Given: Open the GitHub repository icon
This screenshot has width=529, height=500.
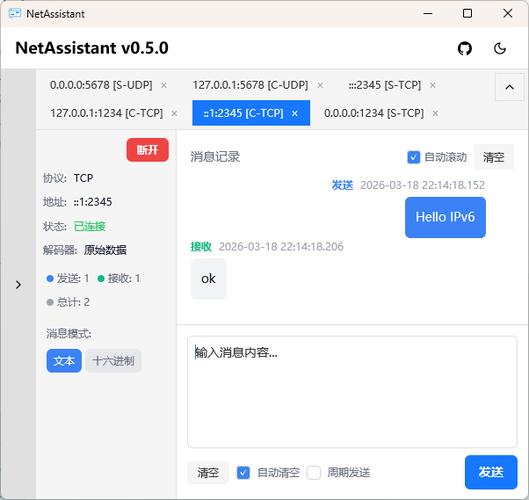Looking at the screenshot, I should click(x=465, y=49).
